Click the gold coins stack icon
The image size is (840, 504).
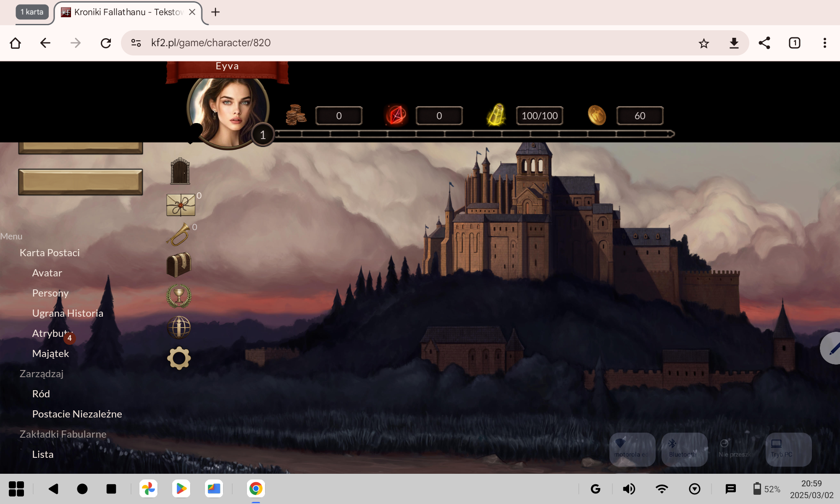click(x=296, y=115)
